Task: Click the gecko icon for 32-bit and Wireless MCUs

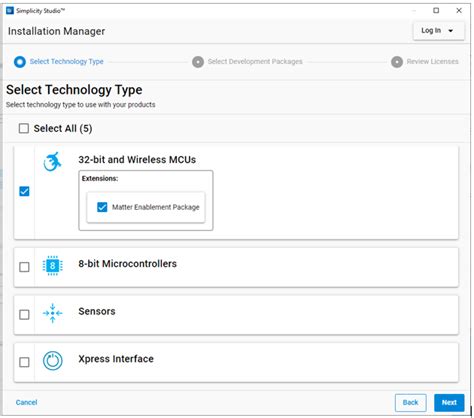Action: tap(53, 162)
